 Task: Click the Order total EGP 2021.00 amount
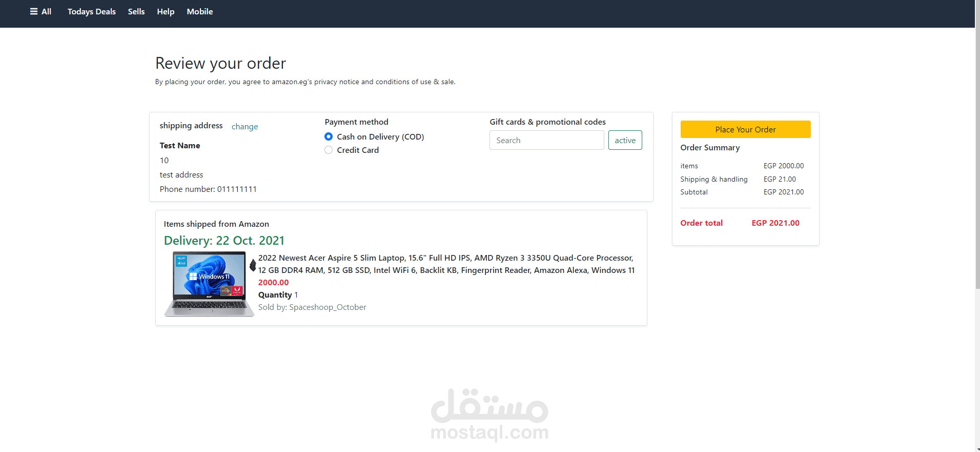click(x=775, y=223)
